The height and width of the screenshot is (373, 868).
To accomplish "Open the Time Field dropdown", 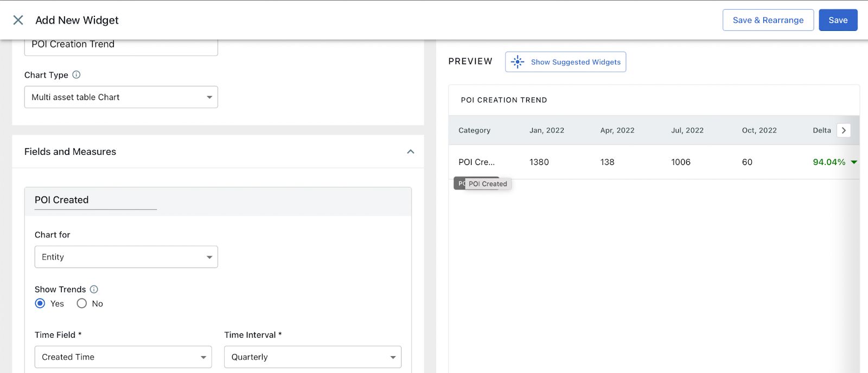I will (x=123, y=357).
